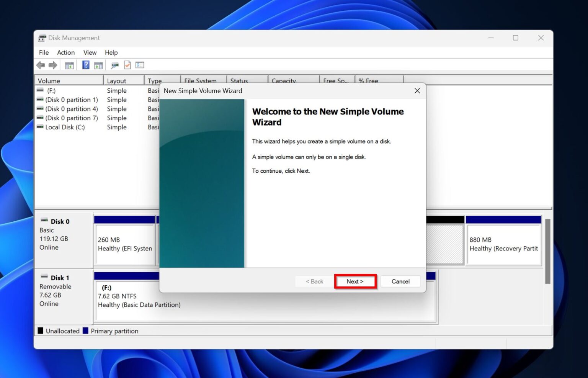Click the properties list icon at toolbar end
Viewport: 588px width, 378px height.
pyautogui.click(x=140, y=65)
